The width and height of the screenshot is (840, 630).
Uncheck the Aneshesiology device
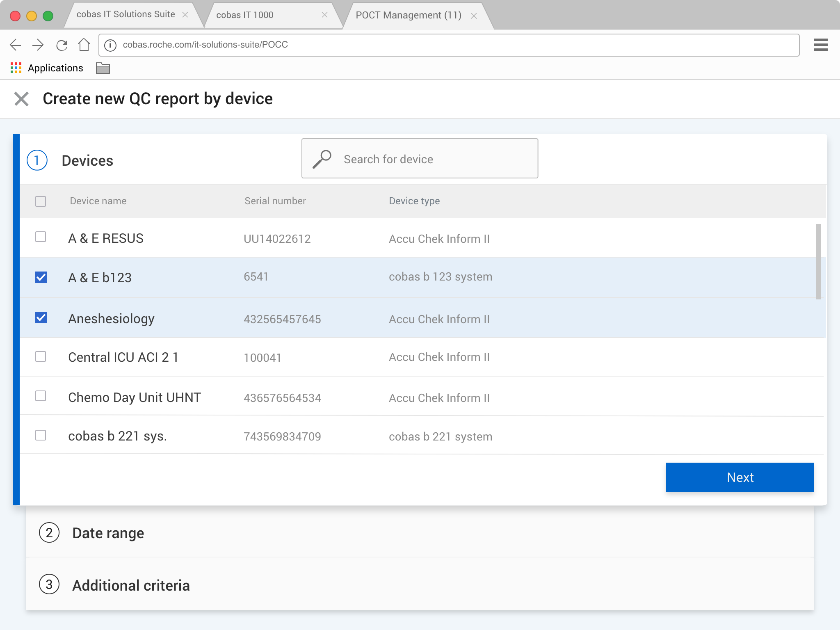coord(41,318)
